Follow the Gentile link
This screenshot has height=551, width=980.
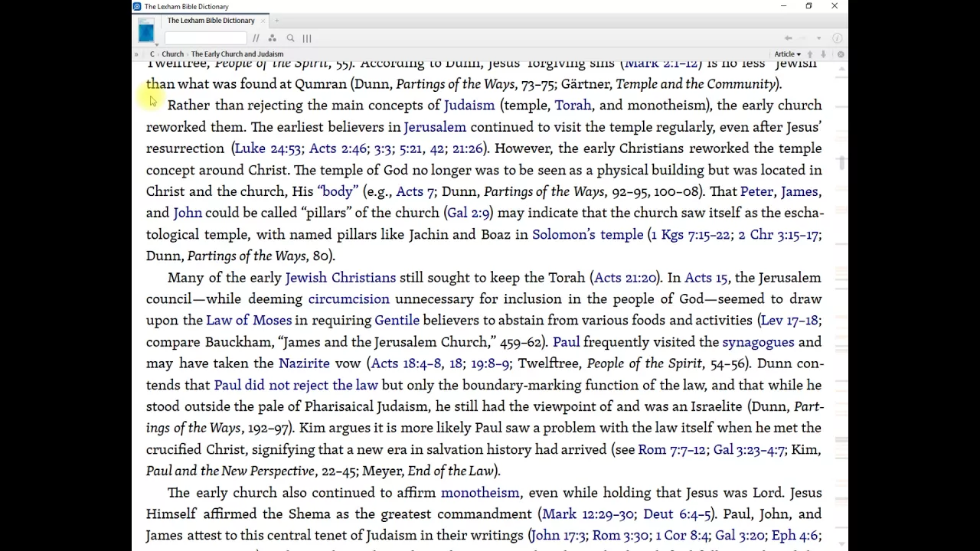tap(397, 321)
